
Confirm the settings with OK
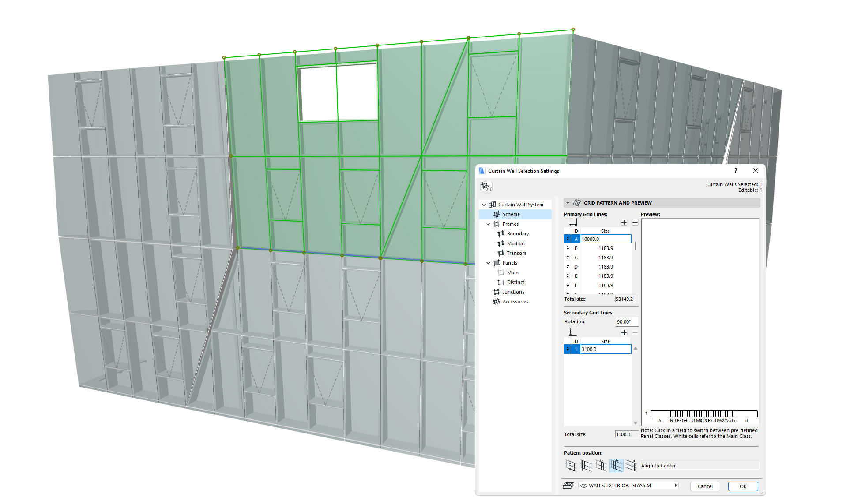(743, 486)
